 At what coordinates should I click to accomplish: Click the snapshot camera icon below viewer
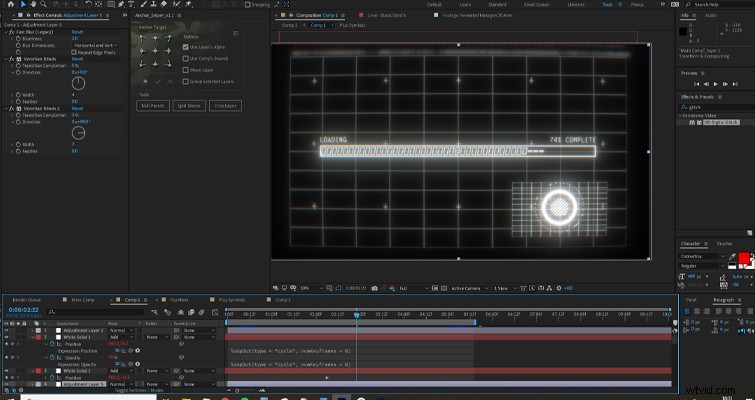(x=374, y=288)
